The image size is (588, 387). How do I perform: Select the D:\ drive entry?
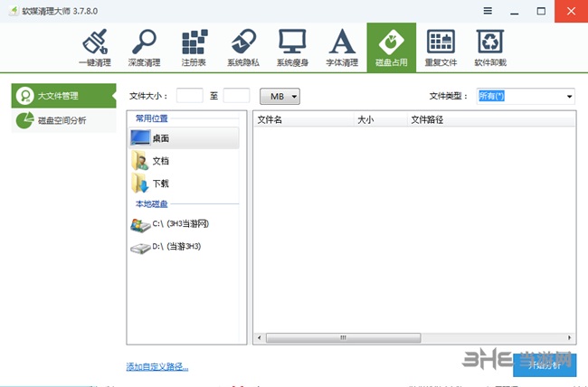(184, 247)
